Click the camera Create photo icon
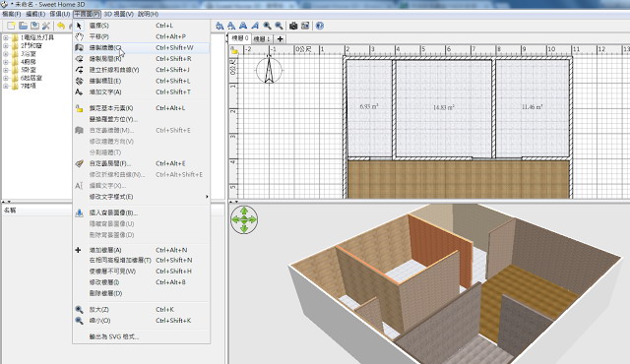630x364 pixels. pos(293,26)
